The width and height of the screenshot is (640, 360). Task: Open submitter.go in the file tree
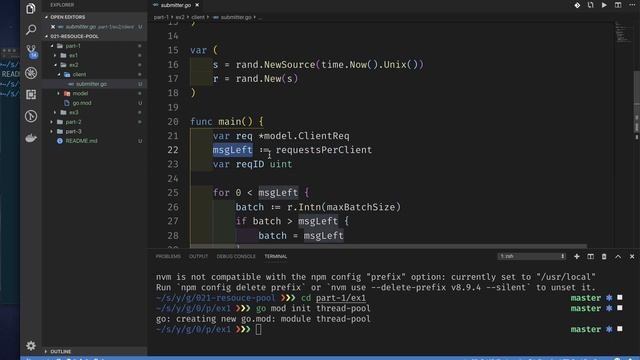coord(91,84)
